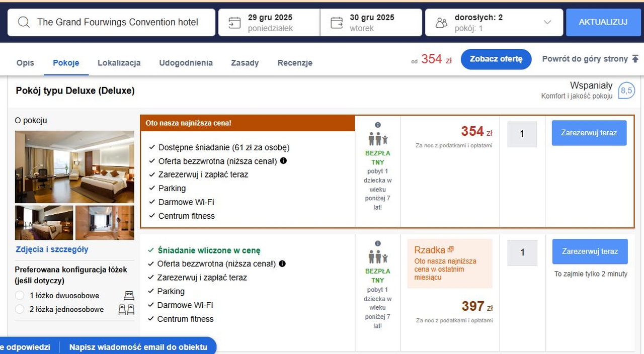Image resolution: width=644 pixels, height=354 pixels.
Task: Select the 1 łóżko dwuosobowe option
Action: (x=20, y=296)
